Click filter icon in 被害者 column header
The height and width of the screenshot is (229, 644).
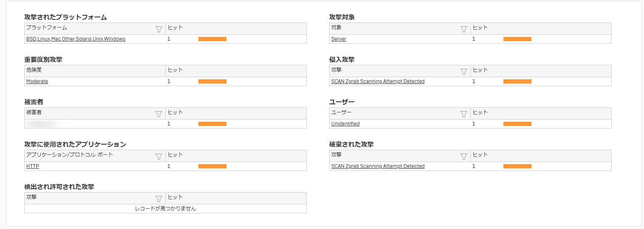click(159, 114)
